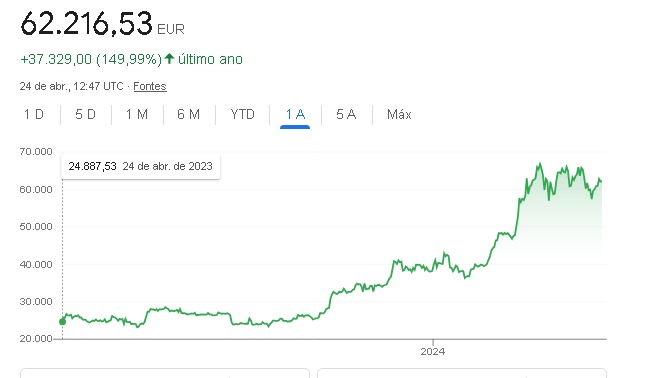Screen dimensions: 647x378
Task: Click the +37.329,00 (149,99%) change text
Action: (91, 59)
